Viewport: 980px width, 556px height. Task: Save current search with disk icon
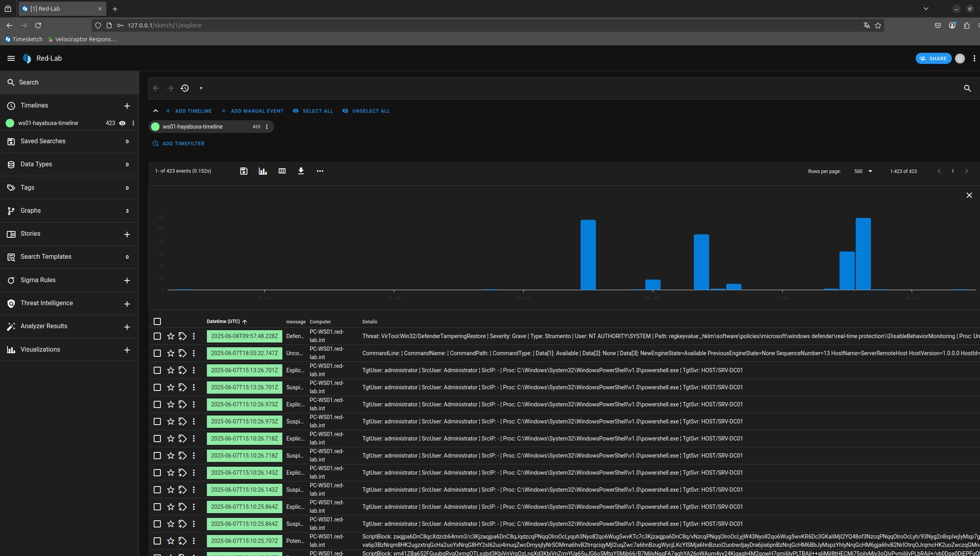(244, 171)
